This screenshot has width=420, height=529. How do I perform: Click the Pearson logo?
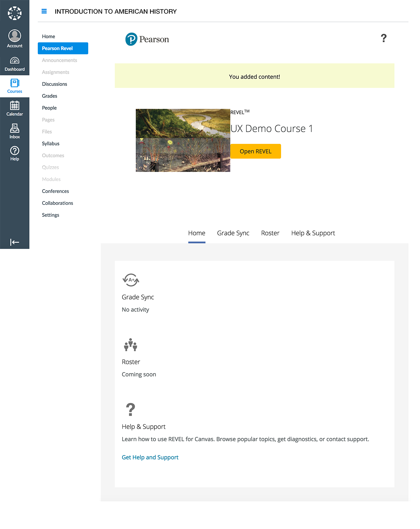tap(147, 39)
